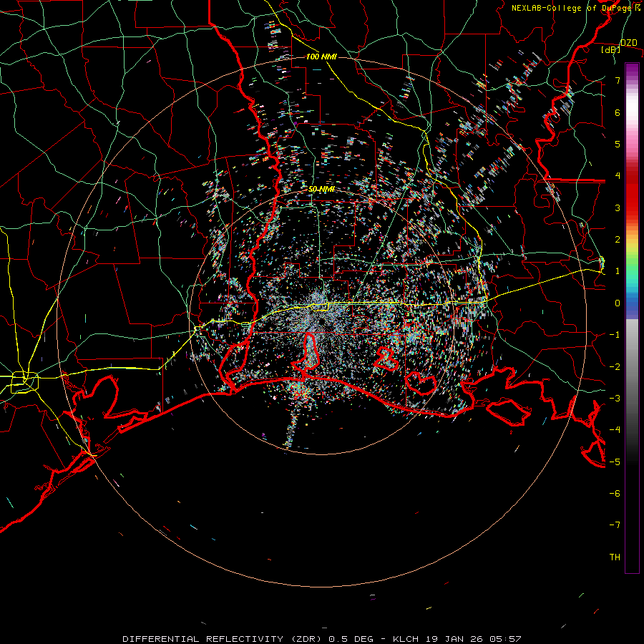Click the -5 tick on color scale
644x644 pixels.
pyautogui.click(x=615, y=462)
